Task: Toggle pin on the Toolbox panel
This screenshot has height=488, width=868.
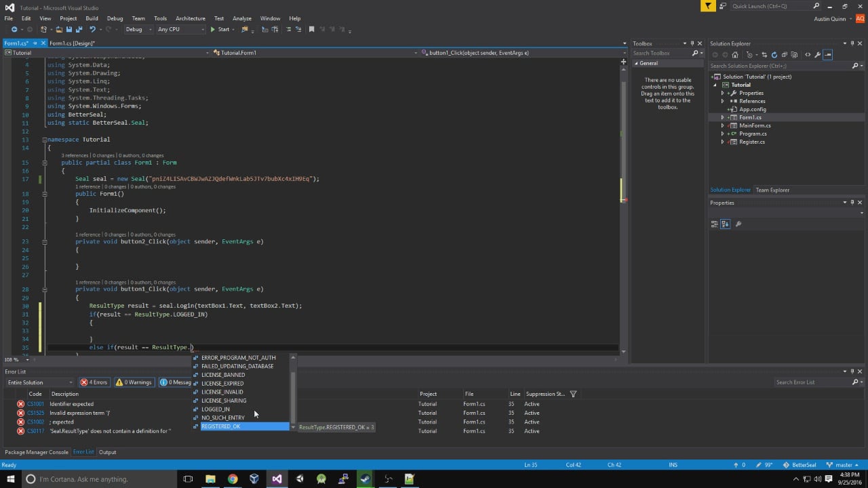Action: (x=692, y=43)
